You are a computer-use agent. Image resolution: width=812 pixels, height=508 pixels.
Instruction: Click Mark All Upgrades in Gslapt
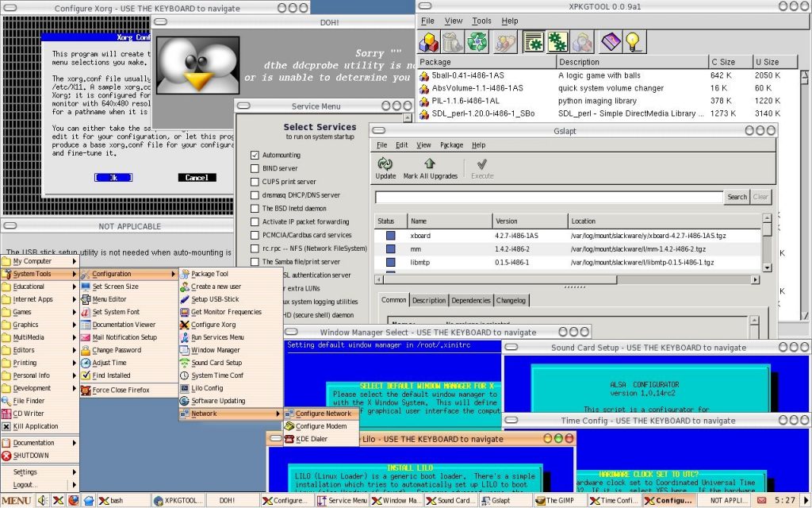(431, 164)
